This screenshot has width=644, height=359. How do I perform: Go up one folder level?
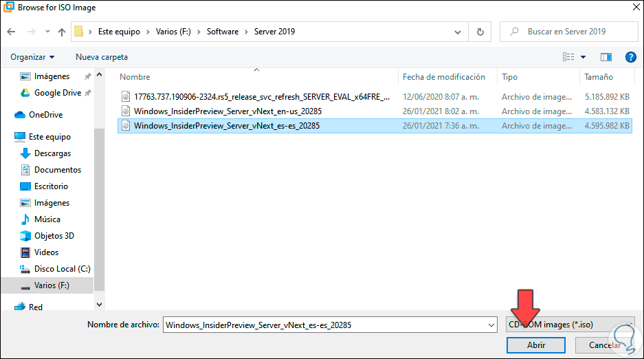click(x=62, y=32)
